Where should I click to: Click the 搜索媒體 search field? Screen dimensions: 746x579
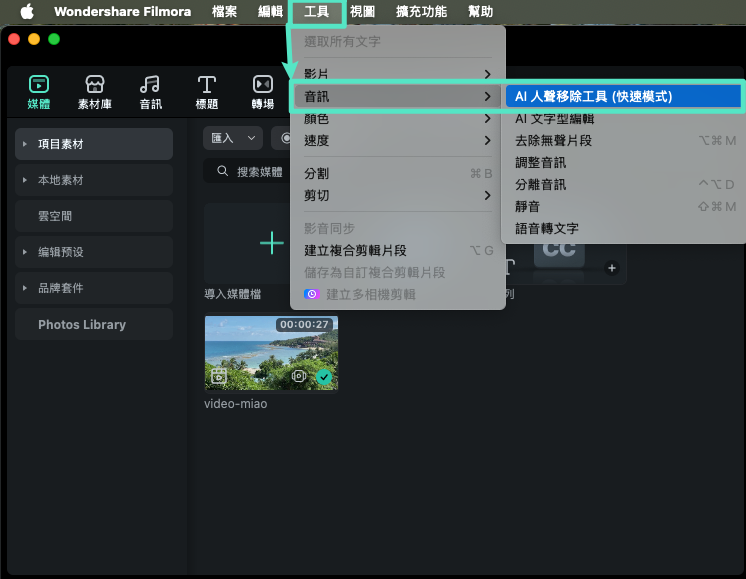tap(246, 171)
